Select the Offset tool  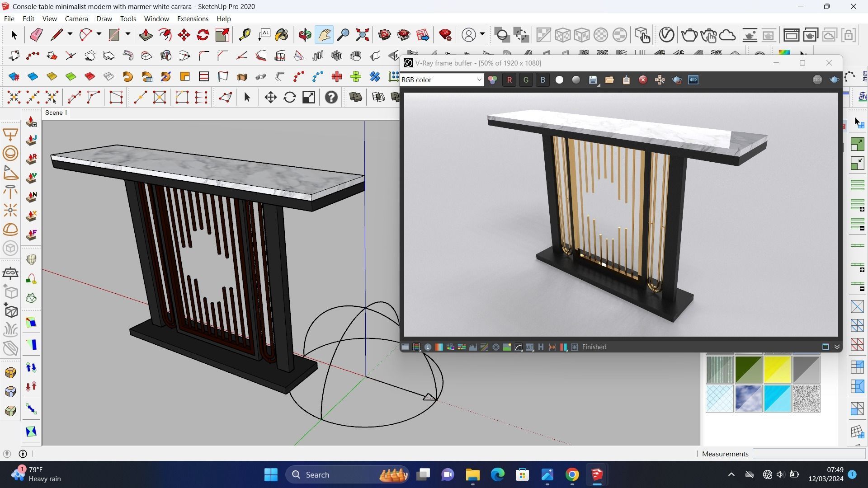(x=165, y=35)
